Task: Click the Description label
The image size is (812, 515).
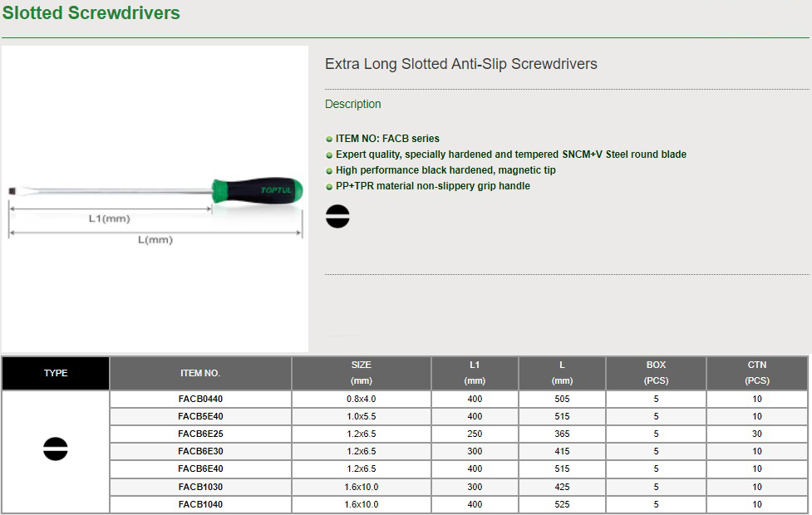Action: [x=352, y=104]
